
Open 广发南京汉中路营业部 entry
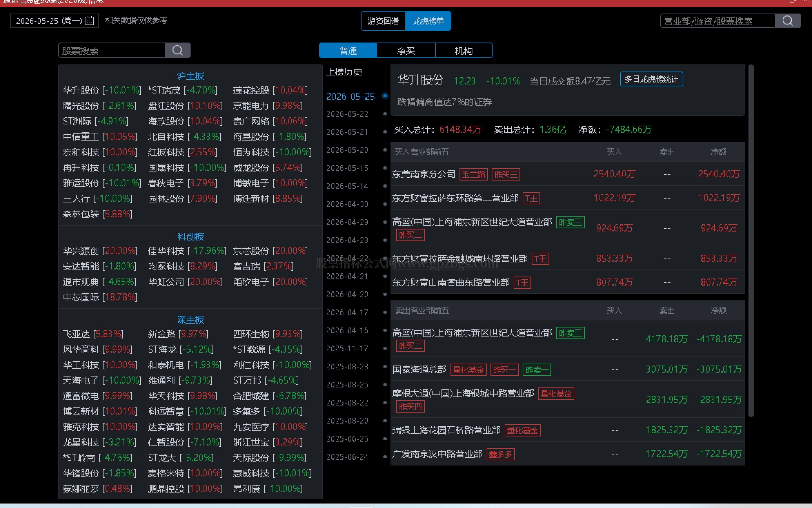point(437,454)
